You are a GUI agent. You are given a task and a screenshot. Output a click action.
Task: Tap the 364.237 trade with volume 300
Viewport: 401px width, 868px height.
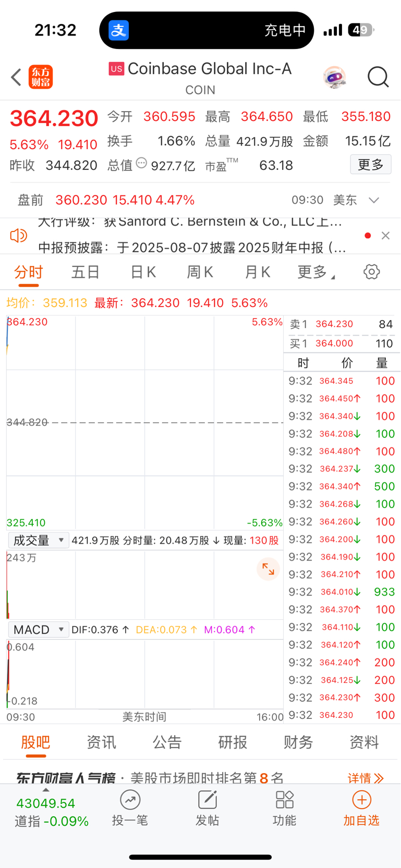(x=342, y=469)
